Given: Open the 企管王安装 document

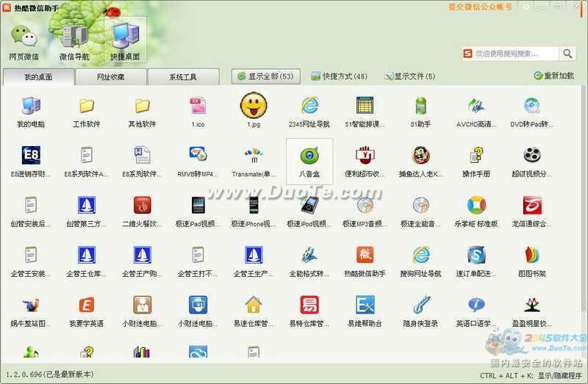Looking at the screenshot, I should [x=31, y=261].
